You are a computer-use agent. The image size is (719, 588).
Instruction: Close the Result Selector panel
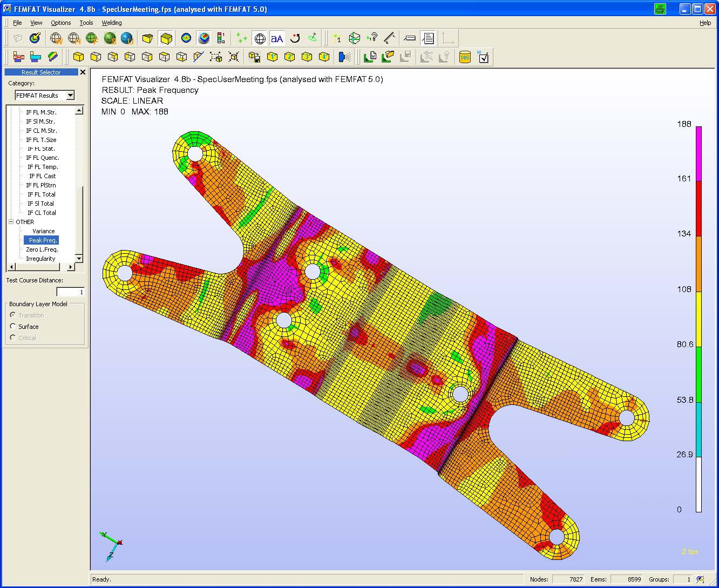pyautogui.click(x=83, y=72)
